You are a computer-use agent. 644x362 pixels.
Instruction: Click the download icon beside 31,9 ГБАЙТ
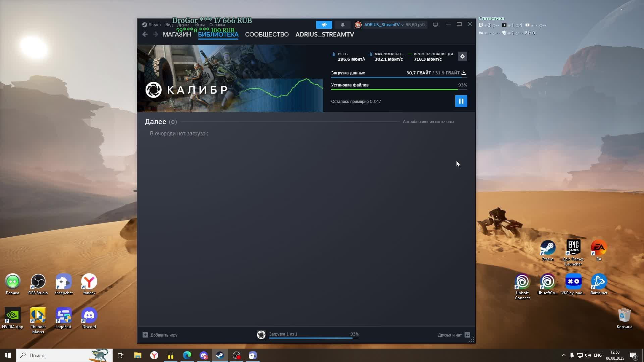coord(464,73)
